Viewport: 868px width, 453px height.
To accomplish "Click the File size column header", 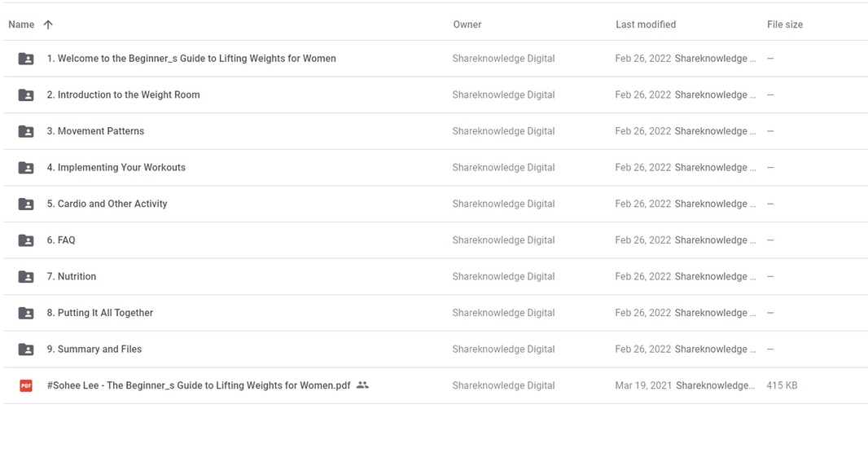I will point(785,24).
